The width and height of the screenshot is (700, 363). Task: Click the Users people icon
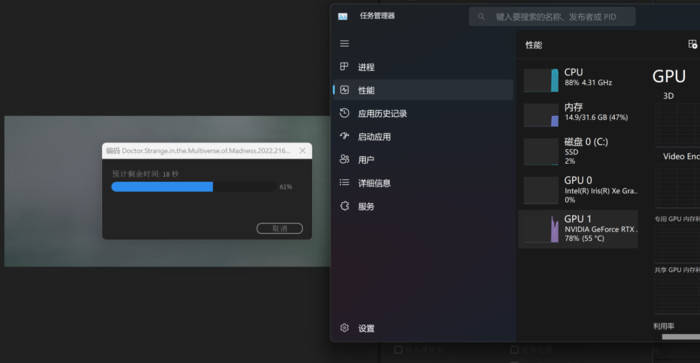pyautogui.click(x=344, y=159)
